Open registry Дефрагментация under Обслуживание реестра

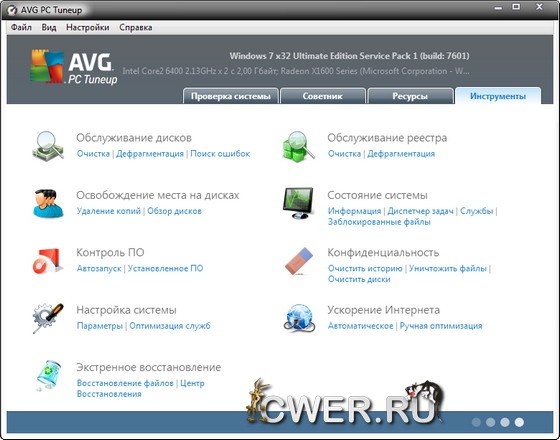[401, 154]
